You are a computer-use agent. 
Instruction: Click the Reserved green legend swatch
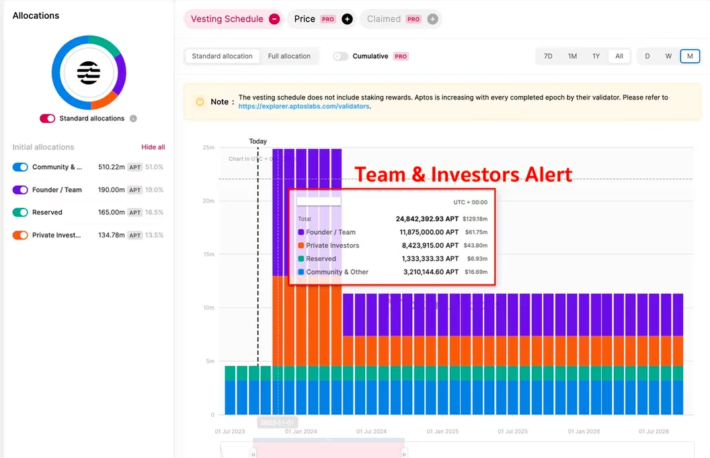click(301, 259)
